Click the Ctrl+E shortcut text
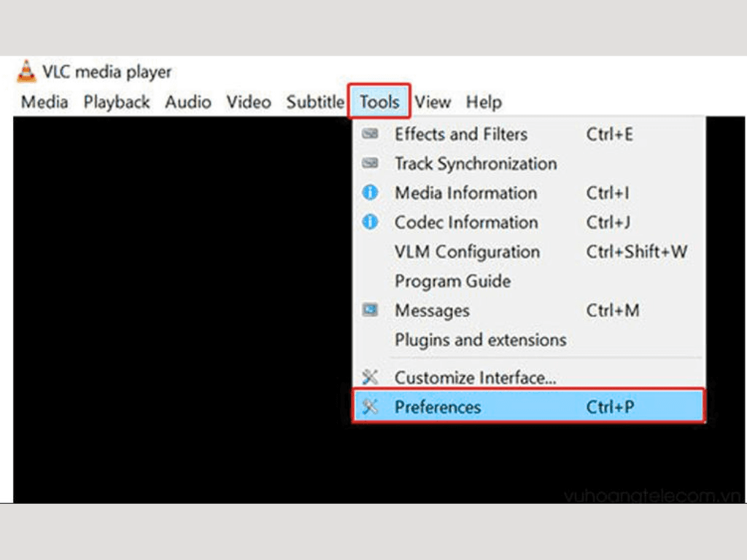Image resolution: width=747 pixels, height=560 pixels. pyautogui.click(x=610, y=134)
